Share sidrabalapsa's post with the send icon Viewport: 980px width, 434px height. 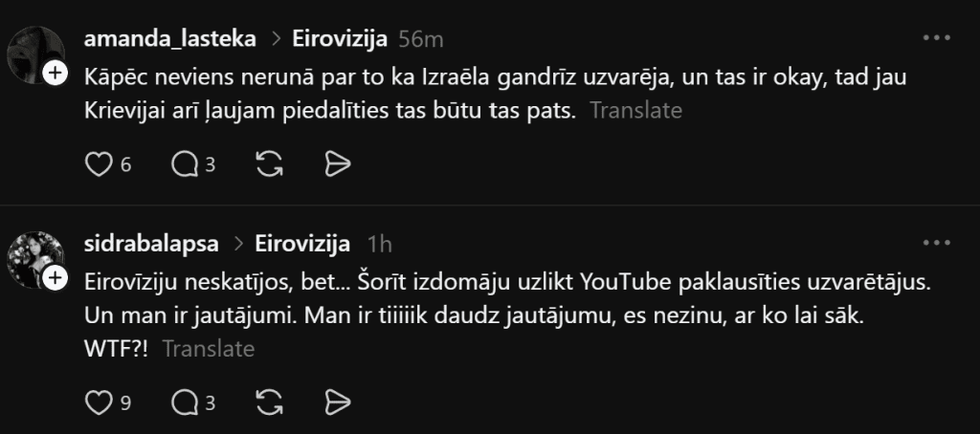pyautogui.click(x=338, y=403)
